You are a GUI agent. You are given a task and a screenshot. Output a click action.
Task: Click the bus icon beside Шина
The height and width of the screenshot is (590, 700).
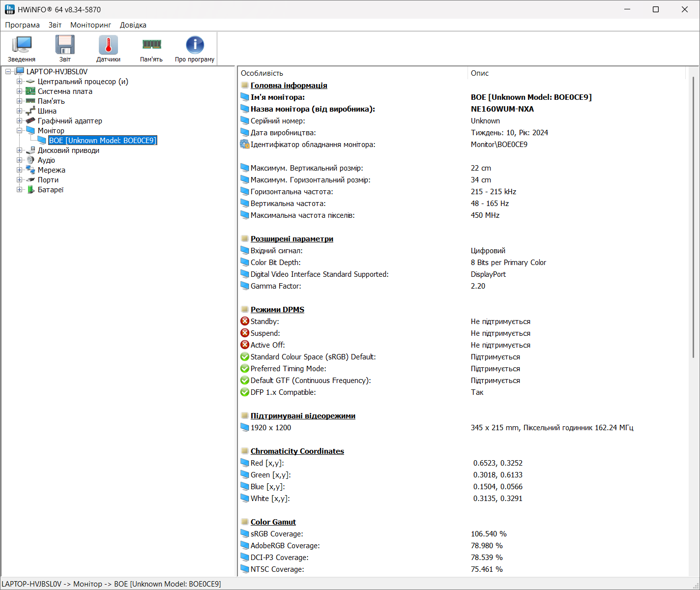click(x=30, y=111)
